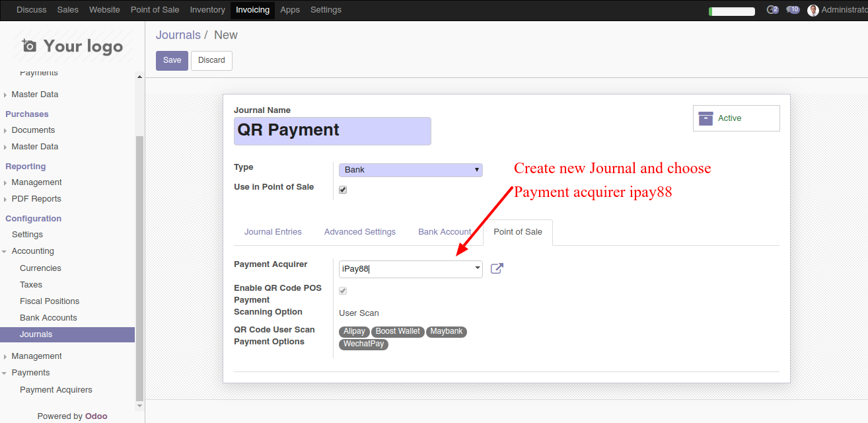
Task: Click the progress bar in top bar
Action: coord(731,11)
